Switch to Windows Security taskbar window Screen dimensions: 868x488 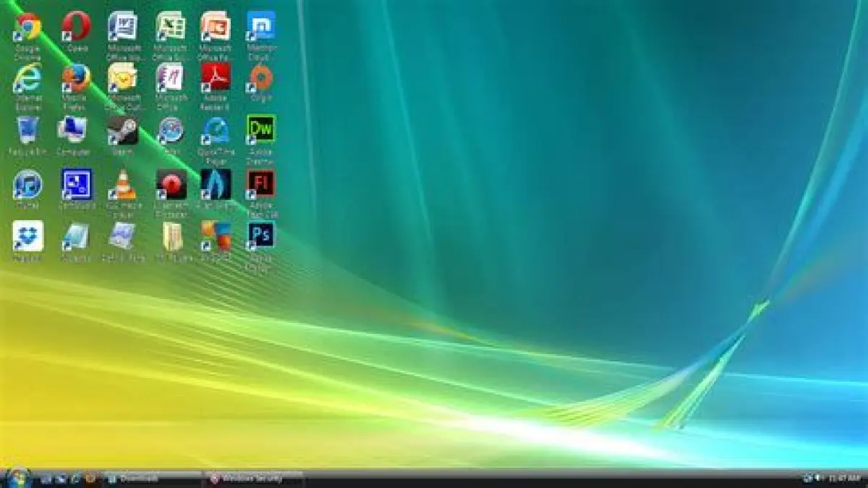252,479
